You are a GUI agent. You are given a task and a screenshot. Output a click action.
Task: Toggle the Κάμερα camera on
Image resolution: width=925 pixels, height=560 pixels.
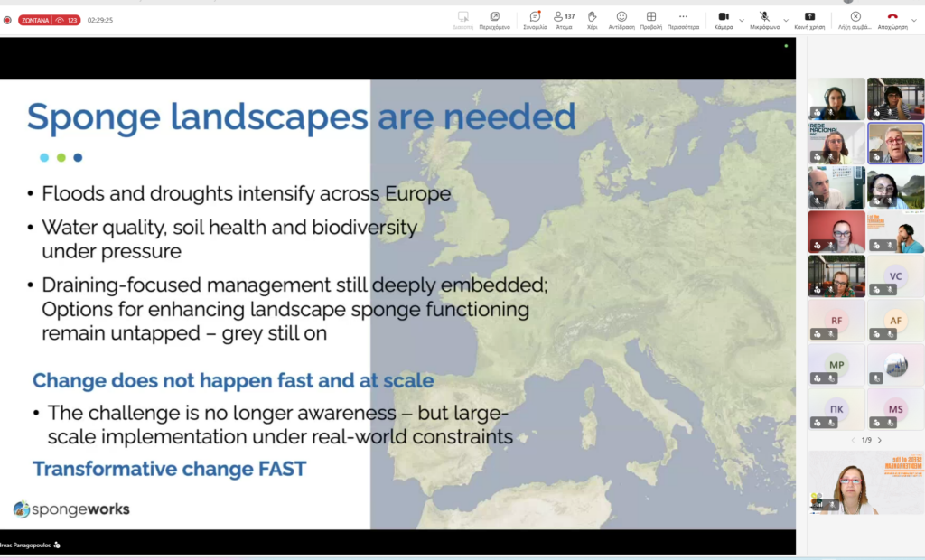pyautogui.click(x=724, y=20)
